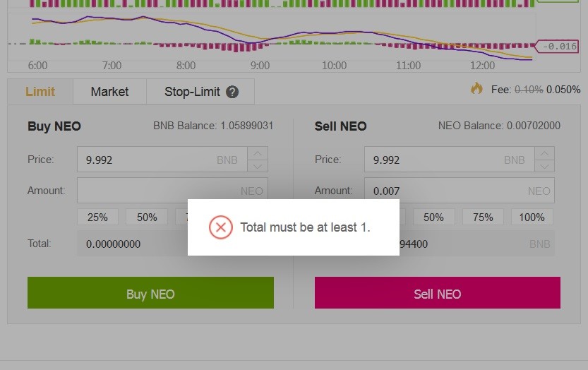588x370 pixels.
Task: Click the Buy NEO Amount input field
Action: click(172, 190)
